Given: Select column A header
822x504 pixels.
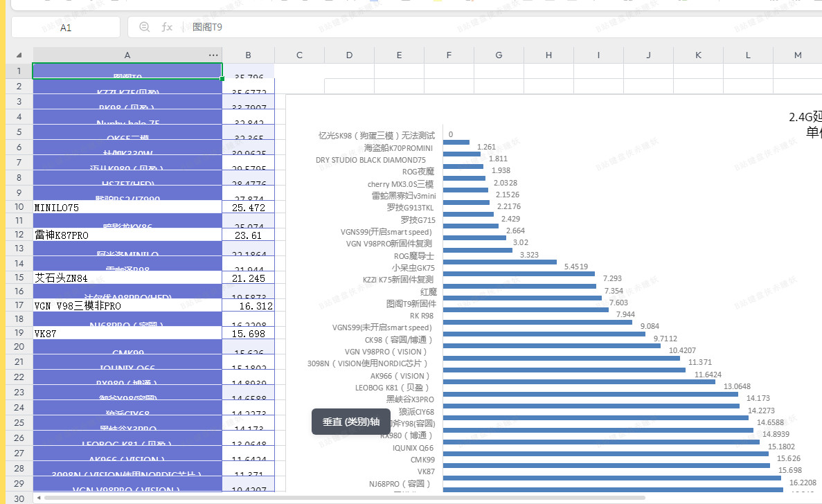Looking at the screenshot, I should (127, 55).
